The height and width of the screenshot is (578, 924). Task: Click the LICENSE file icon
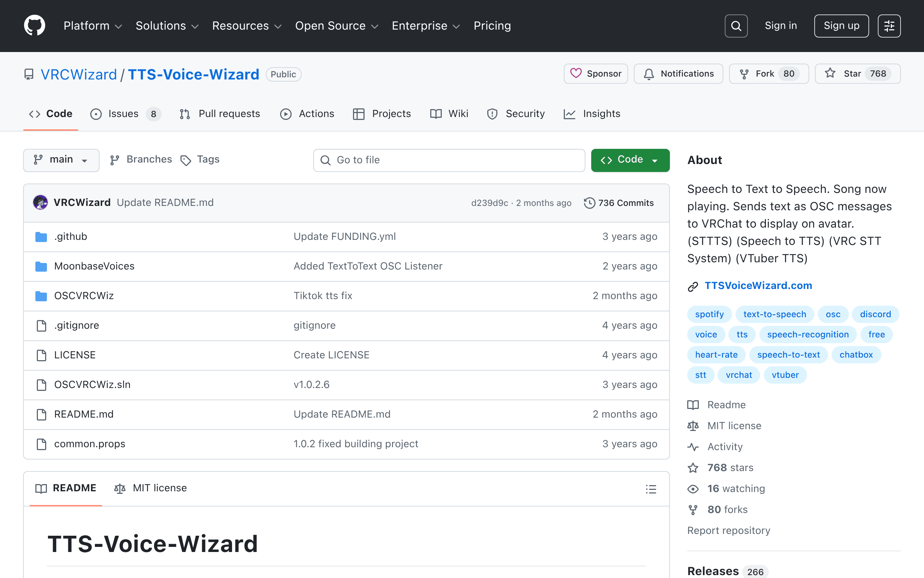point(41,355)
